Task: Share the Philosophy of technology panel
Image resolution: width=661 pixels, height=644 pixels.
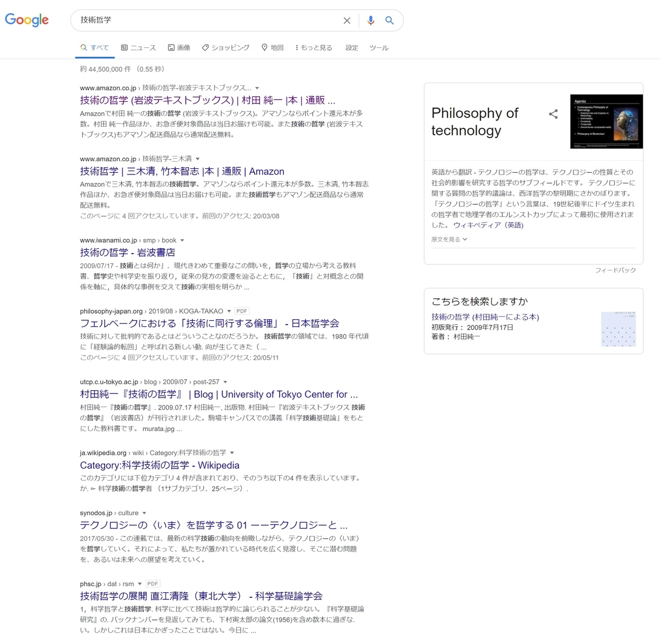Action: [x=553, y=114]
